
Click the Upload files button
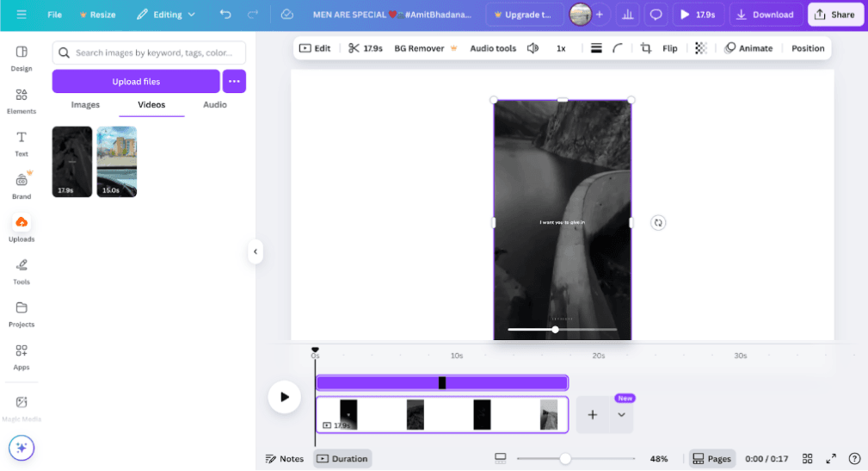point(136,82)
